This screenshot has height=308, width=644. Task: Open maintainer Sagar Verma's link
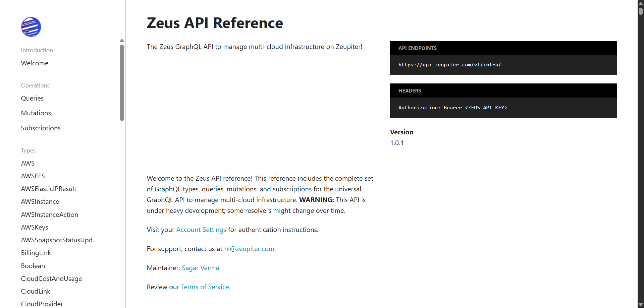coord(200,268)
